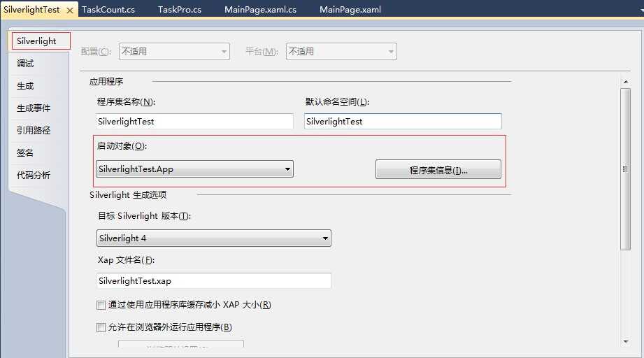
Task: Click the 程序集信息 button
Action: (x=438, y=169)
